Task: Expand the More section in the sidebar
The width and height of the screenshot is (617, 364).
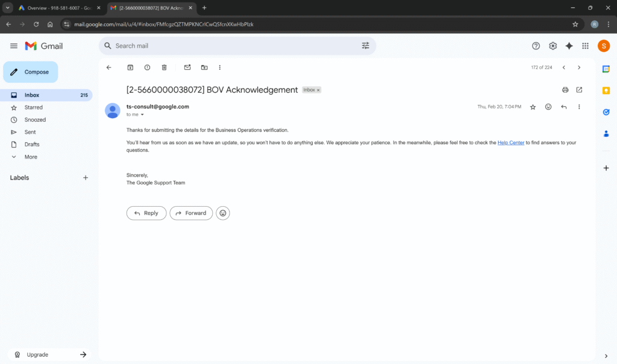Action: point(30,157)
